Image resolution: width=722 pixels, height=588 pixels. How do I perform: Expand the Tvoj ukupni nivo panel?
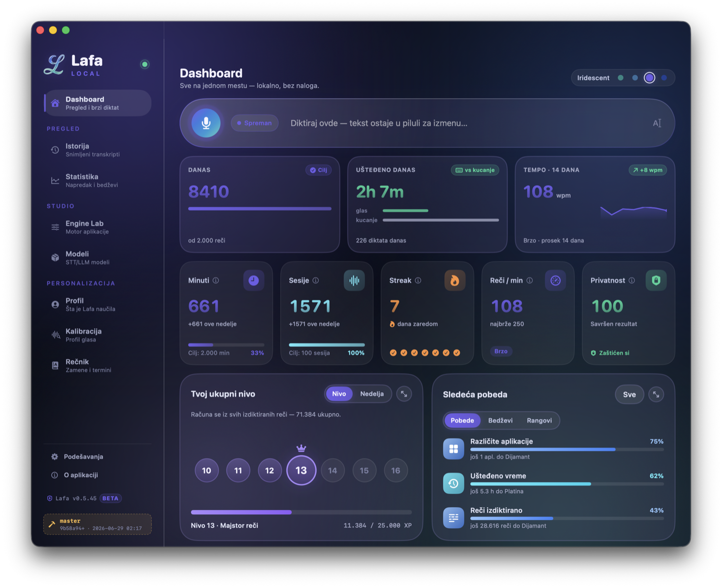[404, 394]
